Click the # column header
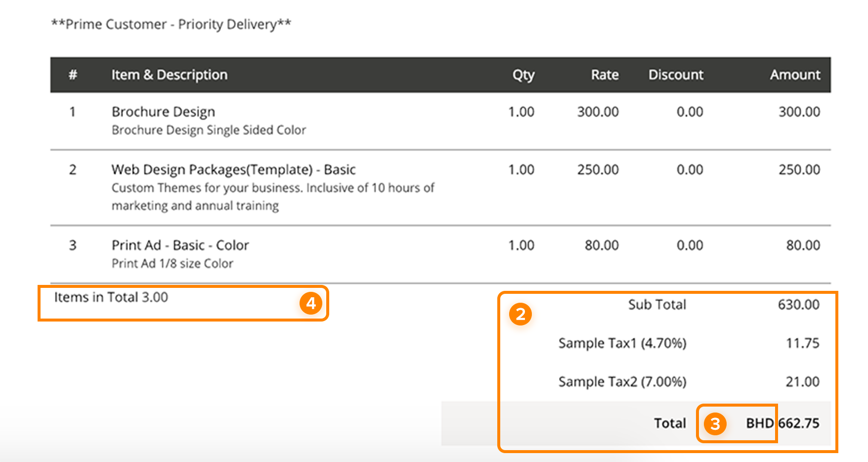The image size is (868, 462). 73,75
